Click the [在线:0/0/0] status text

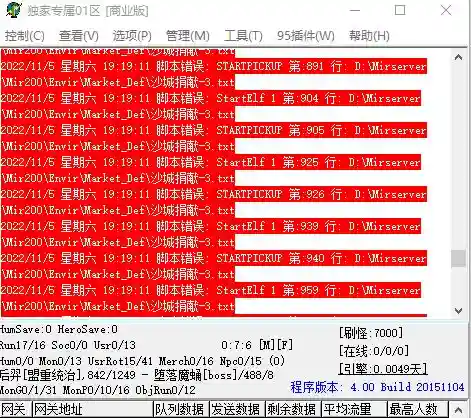coord(374,351)
